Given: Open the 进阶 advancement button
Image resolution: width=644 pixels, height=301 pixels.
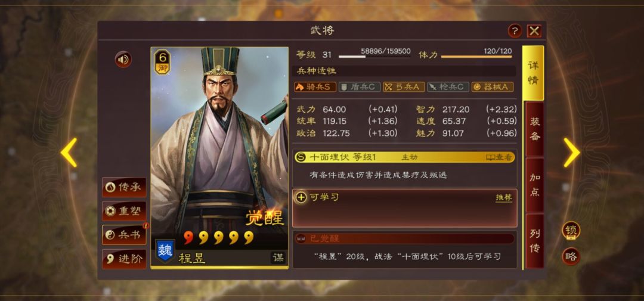Looking at the screenshot, I should coord(124,259).
